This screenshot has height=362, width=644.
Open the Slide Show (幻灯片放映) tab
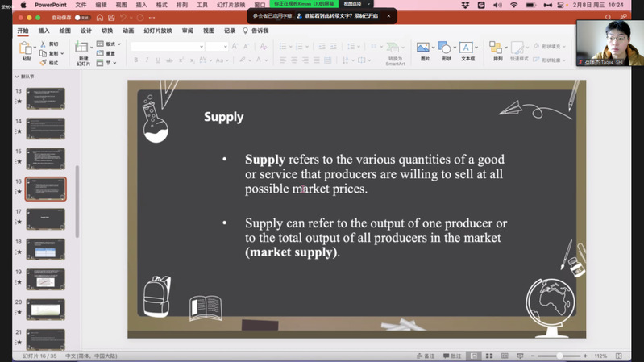[x=158, y=31]
